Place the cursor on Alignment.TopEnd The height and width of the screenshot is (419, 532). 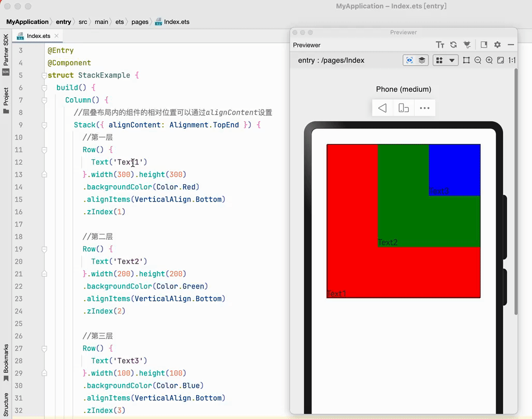204,125
